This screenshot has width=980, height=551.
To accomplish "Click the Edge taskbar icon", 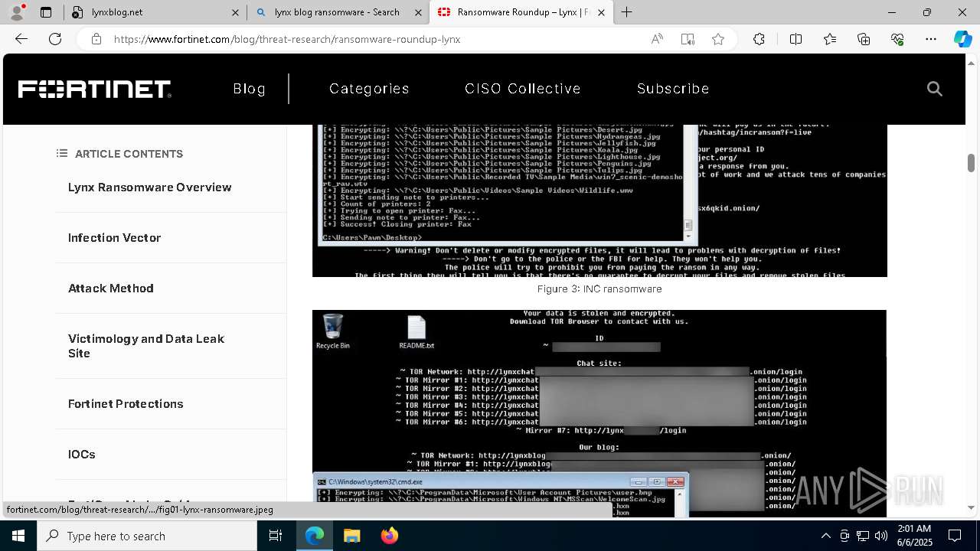I will point(315,536).
